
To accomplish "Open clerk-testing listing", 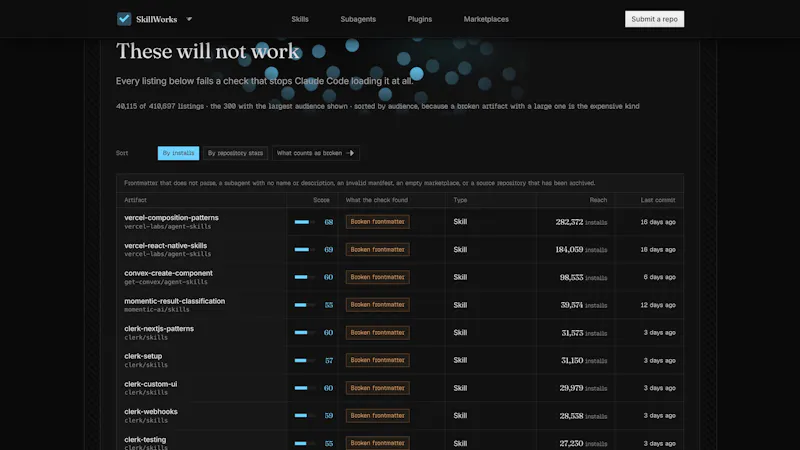I will click(145, 439).
